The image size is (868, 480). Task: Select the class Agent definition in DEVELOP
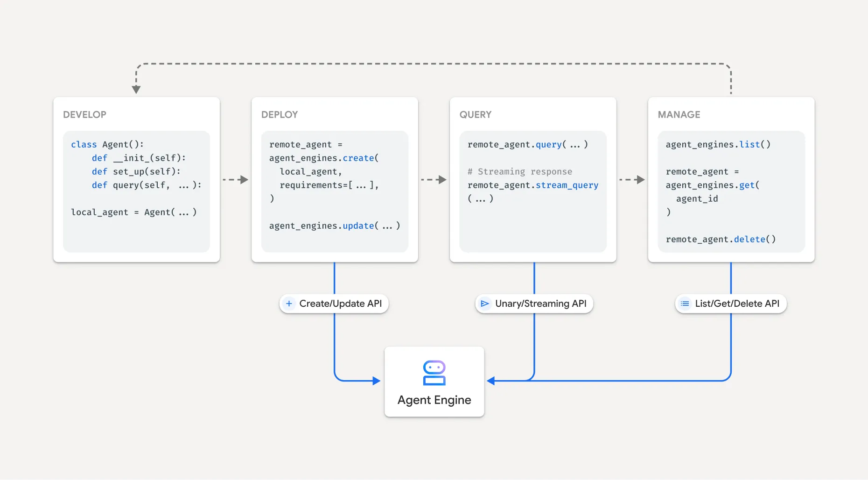tap(108, 144)
